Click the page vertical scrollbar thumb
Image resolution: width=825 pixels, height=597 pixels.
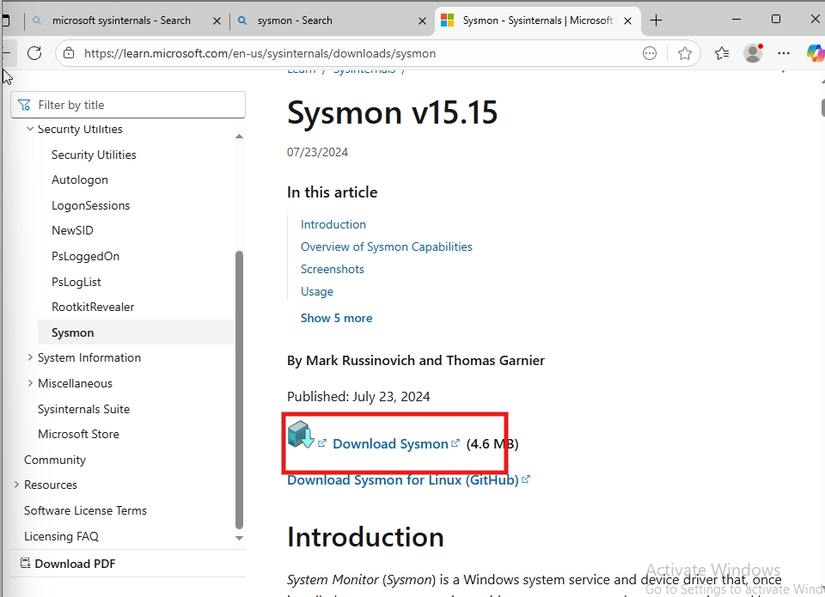tap(822, 107)
